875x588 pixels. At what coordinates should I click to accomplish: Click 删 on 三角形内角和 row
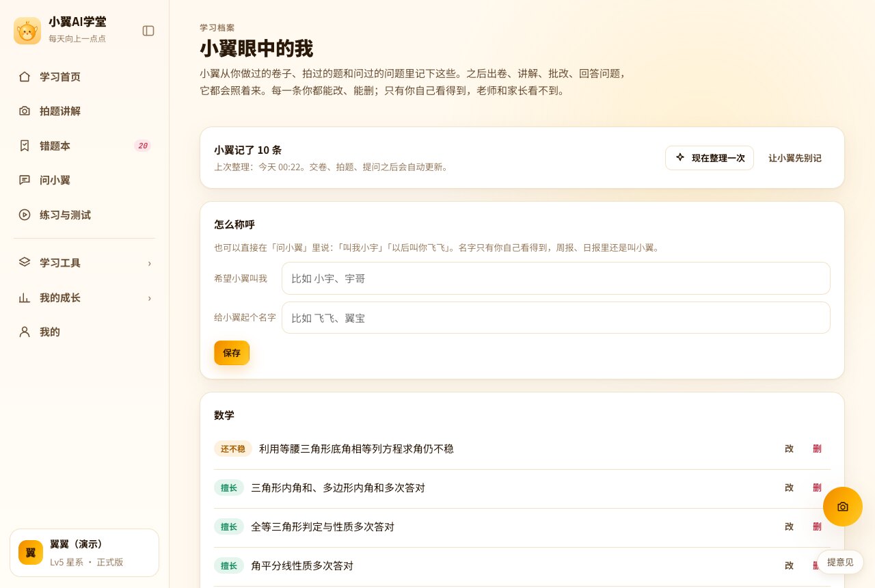point(817,487)
